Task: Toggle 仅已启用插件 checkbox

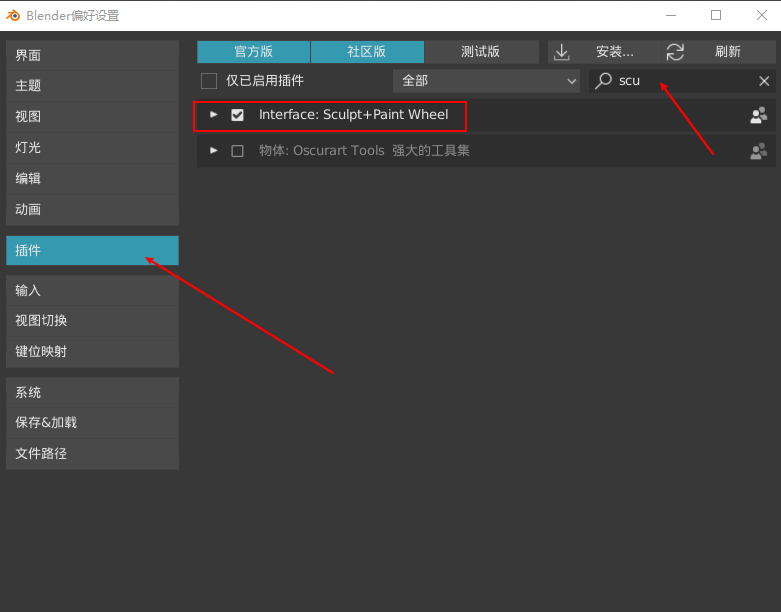Action: [x=209, y=81]
